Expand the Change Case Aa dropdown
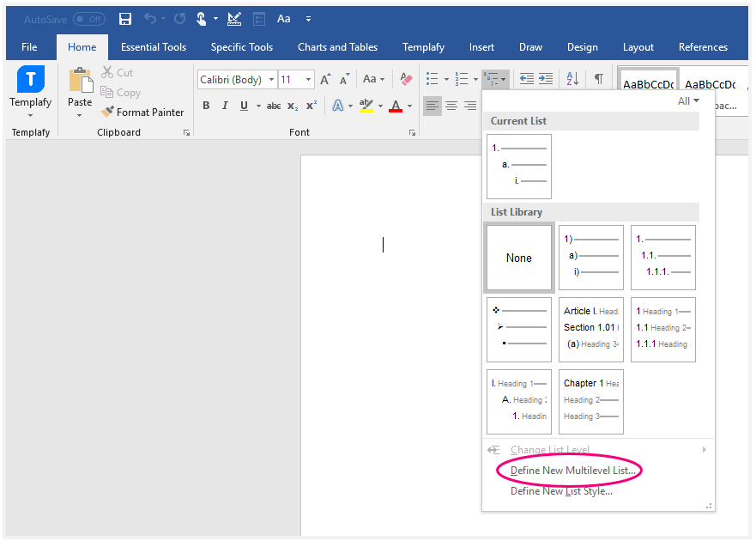Viewport: 756px width, 547px height. pyautogui.click(x=373, y=79)
